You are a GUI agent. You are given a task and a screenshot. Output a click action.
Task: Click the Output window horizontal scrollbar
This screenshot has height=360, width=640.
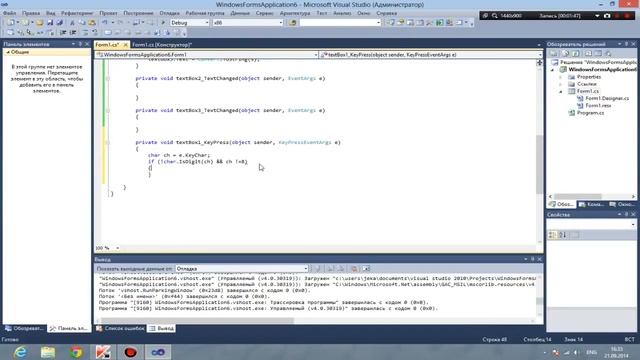(x=197, y=321)
